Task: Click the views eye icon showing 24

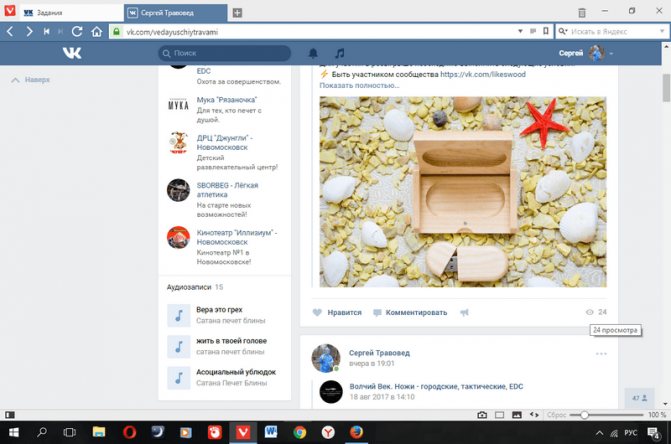Action: 590,312
